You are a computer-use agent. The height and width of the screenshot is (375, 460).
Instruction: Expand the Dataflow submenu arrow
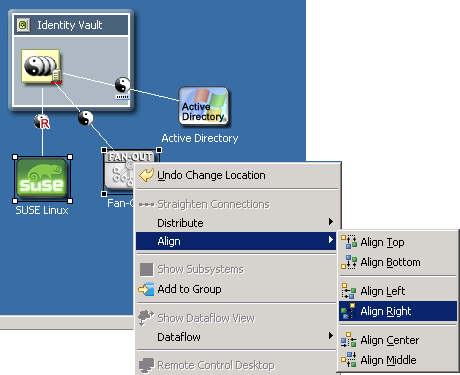coord(331,335)
